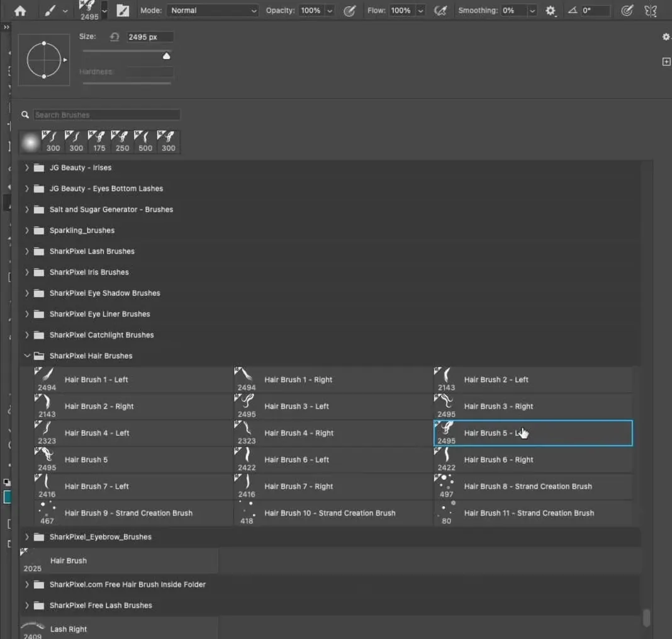Click the Hardness slider track
Viewport: 672px width, 639px height.
(x=127, y=82)
